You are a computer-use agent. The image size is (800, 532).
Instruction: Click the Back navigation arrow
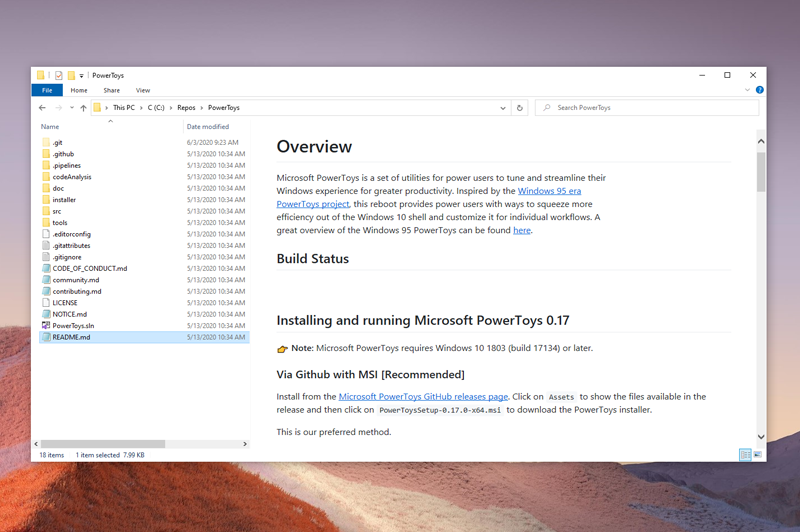point(42,108)
